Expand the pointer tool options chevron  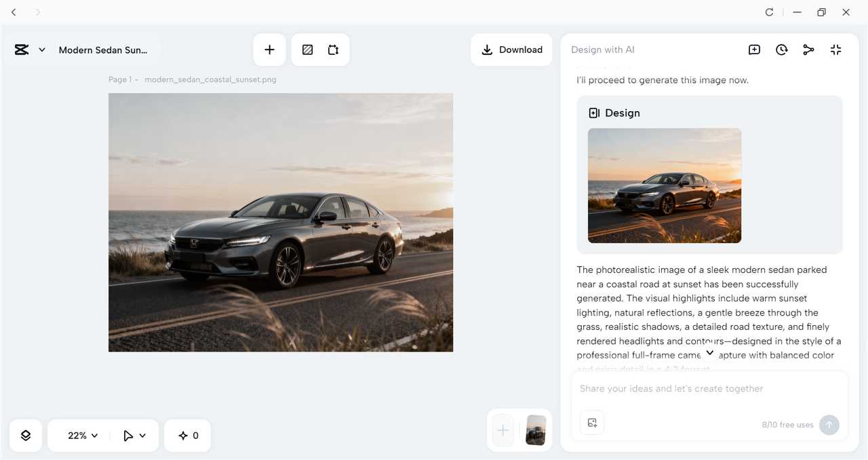[142, 436]
